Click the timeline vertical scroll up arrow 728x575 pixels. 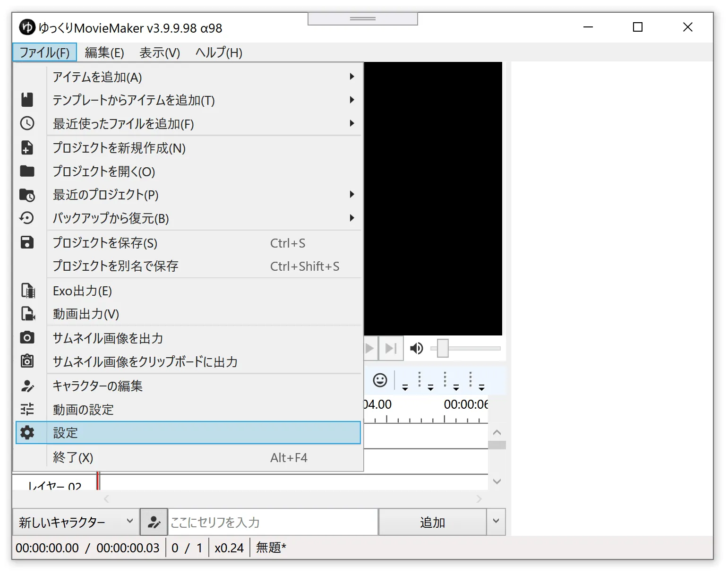coord(497,432)
